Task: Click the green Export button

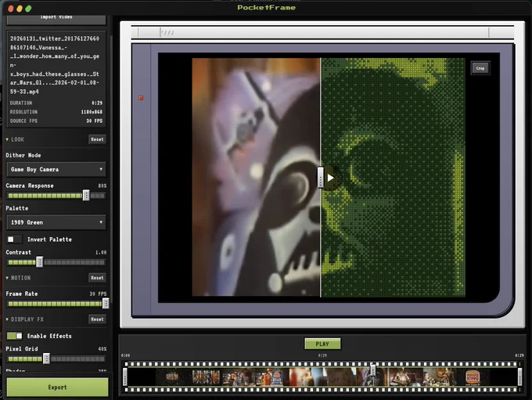Action: 57,387
